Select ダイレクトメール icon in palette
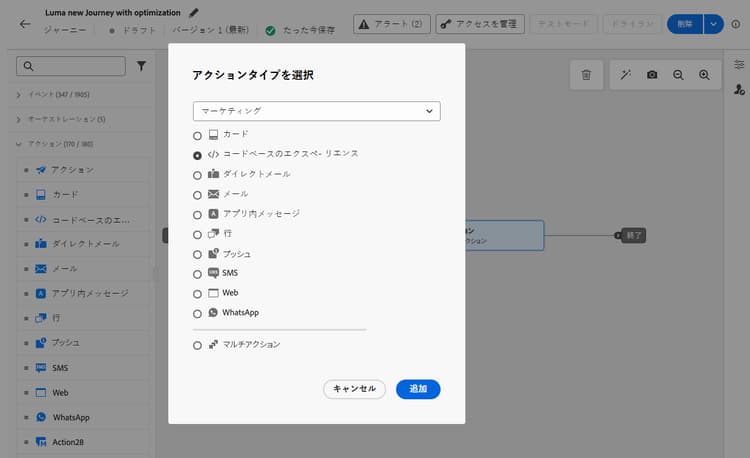Image resolution: width=750 pixels, height=458 pixels. click(x=41, y=244)
